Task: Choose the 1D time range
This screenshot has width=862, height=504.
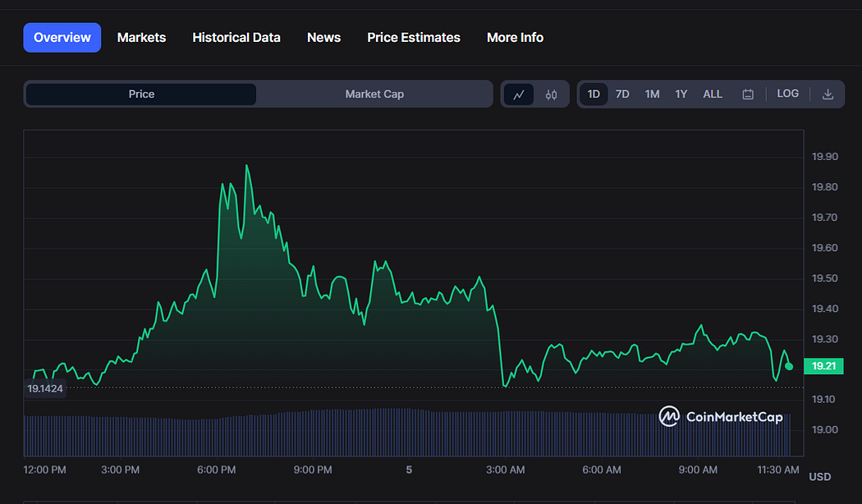Action: tap(594, 94)
